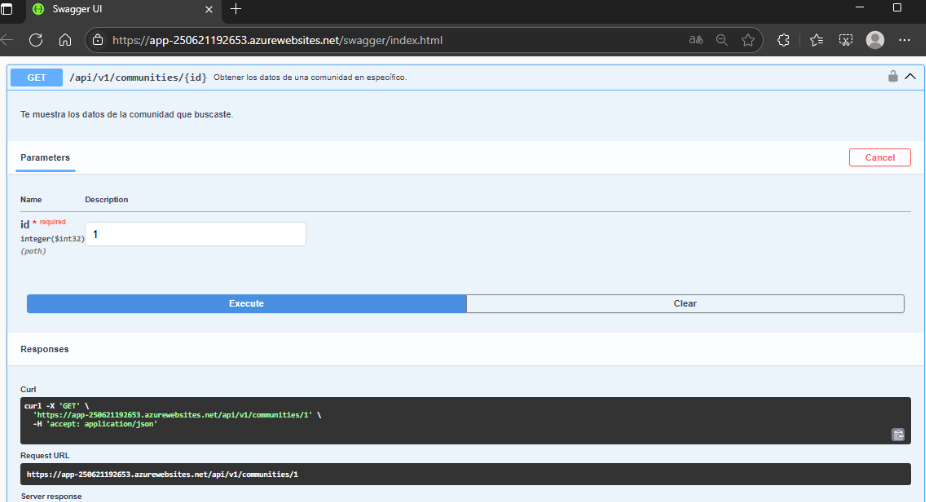
Task: Open the tab actions menu icon
Action: (x=6, y=9)
